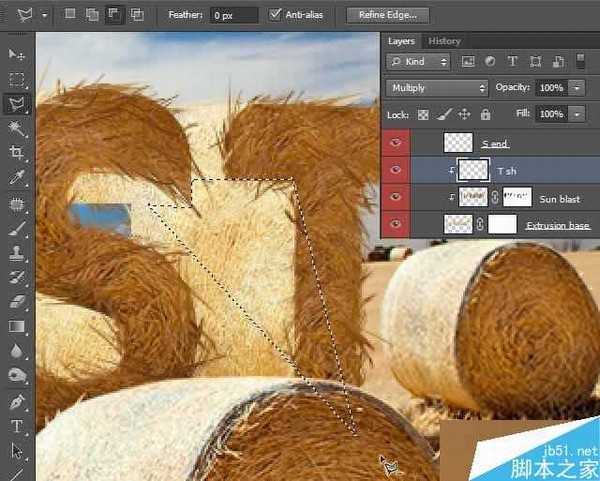Hide the Sun blast layer

pos(396,198)
